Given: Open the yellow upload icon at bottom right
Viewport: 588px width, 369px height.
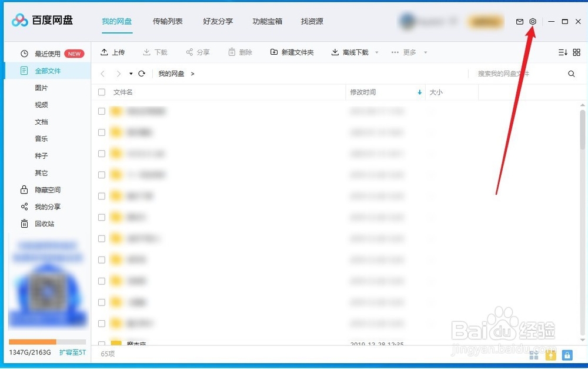Looking at the screenshot, I should click(551, 355).
